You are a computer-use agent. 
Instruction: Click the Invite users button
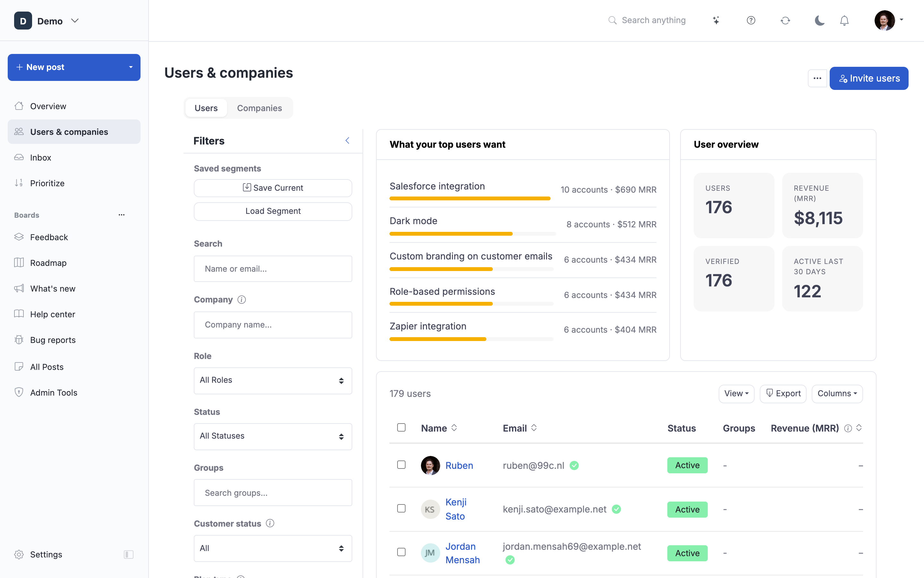pyautogui.click(x=868, y=78)
